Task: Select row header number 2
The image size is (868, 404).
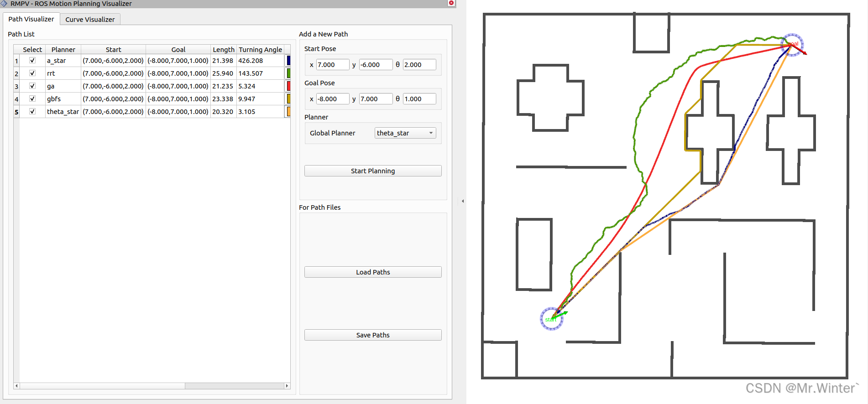Action: (16, 73)
